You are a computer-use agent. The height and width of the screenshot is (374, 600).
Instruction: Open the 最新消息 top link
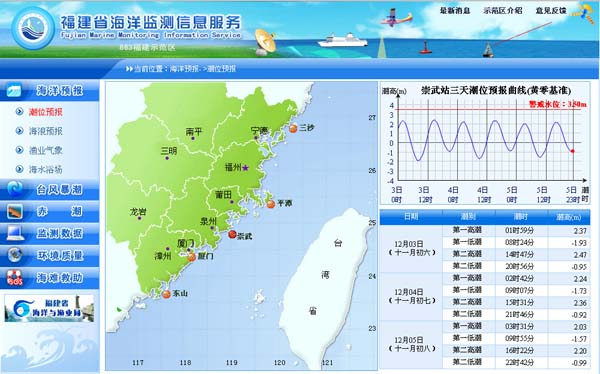[455, 11]
